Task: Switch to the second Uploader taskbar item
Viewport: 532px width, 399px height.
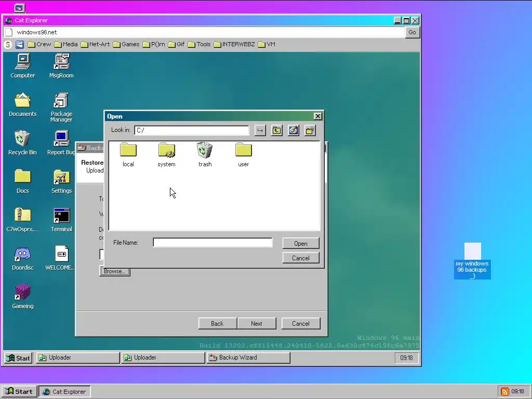Action: pos(163,357)
